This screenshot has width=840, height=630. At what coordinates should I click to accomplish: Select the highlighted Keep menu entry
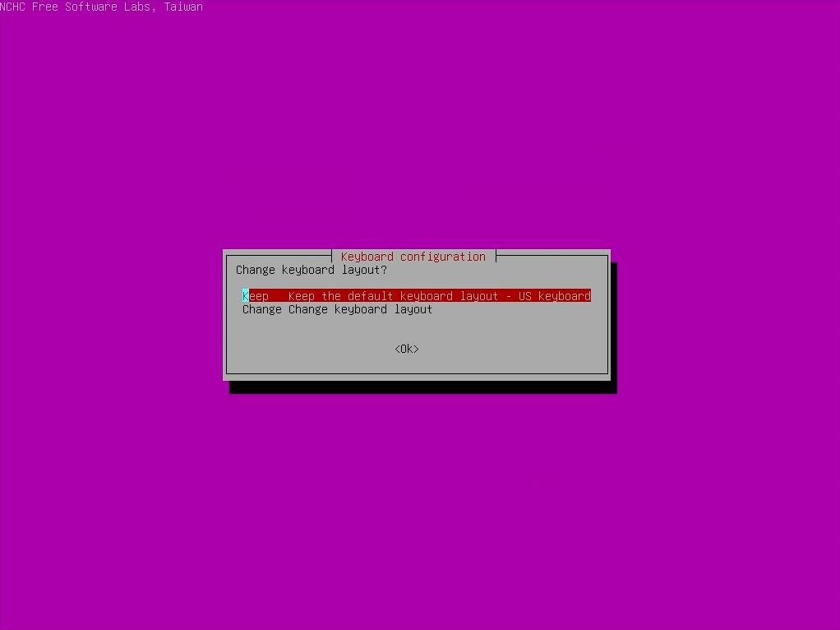(416, 296)
